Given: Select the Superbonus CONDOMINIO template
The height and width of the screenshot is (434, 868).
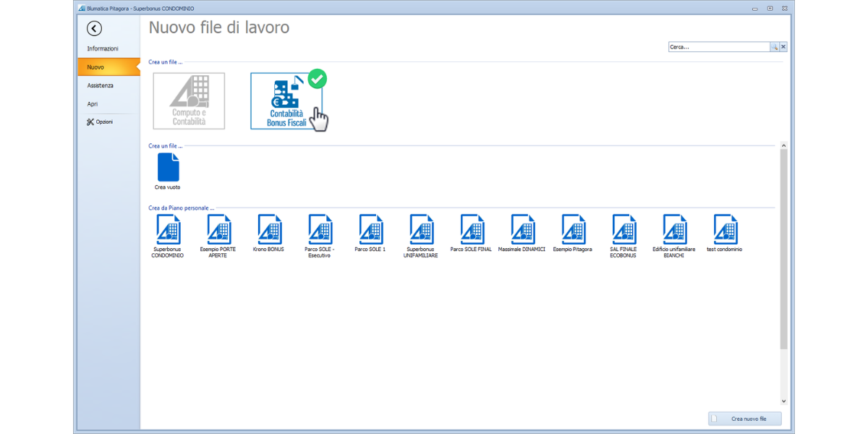Looking at the screenshot, I should click(168, 236).
